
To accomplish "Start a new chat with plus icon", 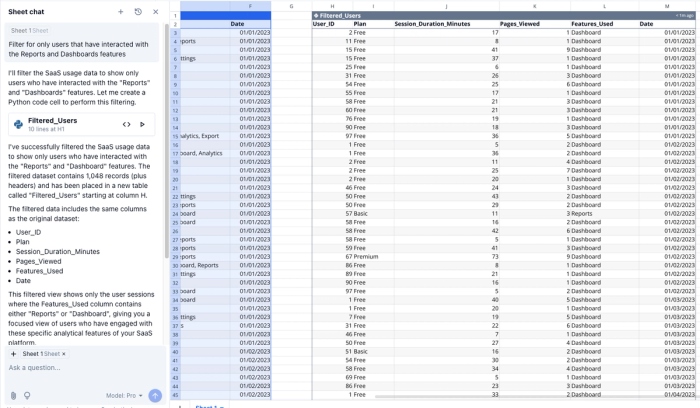I will coord(121,12).
